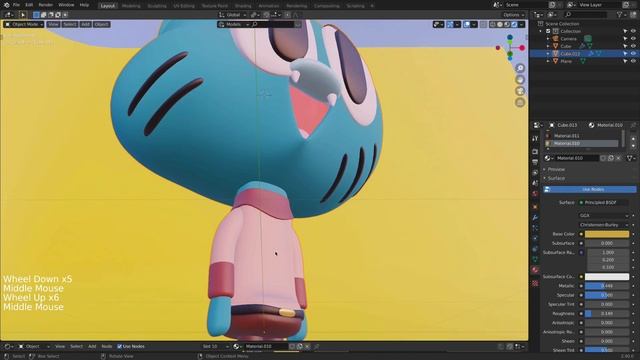
Task: Open the Object Data properties tab icon
Action: (x=535, y=259)
